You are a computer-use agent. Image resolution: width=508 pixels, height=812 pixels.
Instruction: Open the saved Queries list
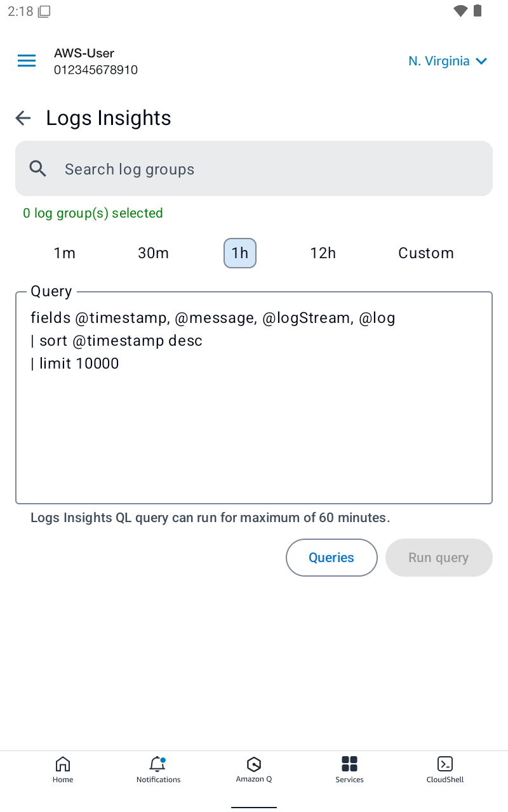[331, 558]
